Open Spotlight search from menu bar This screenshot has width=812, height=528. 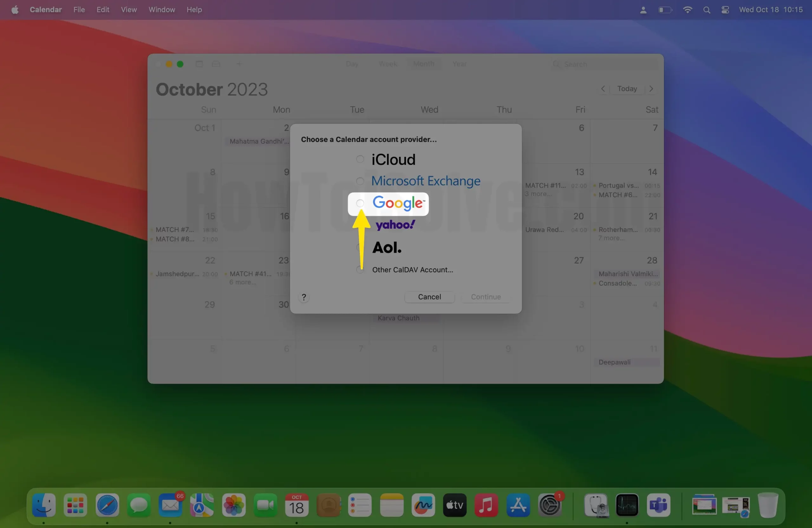coord(707,10)
